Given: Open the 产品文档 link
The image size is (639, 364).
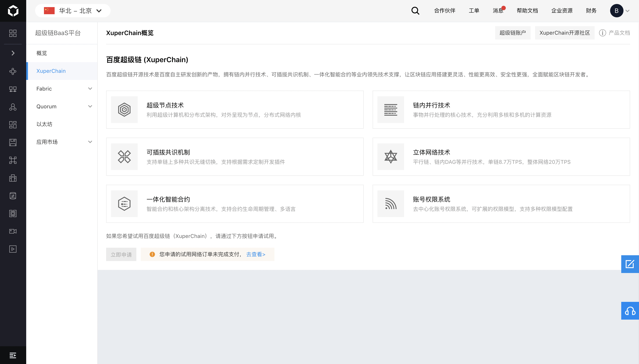Looking at the screenshot, I should [619, 33].
